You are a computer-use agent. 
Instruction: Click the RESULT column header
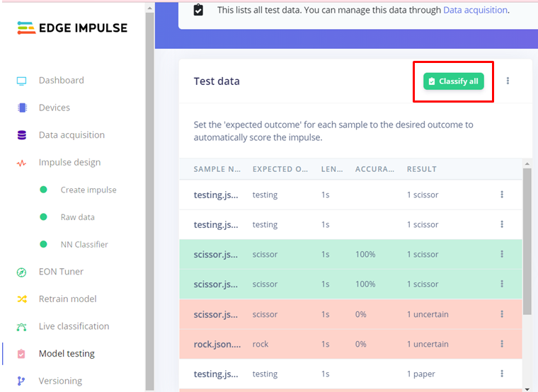pos(422,169)
